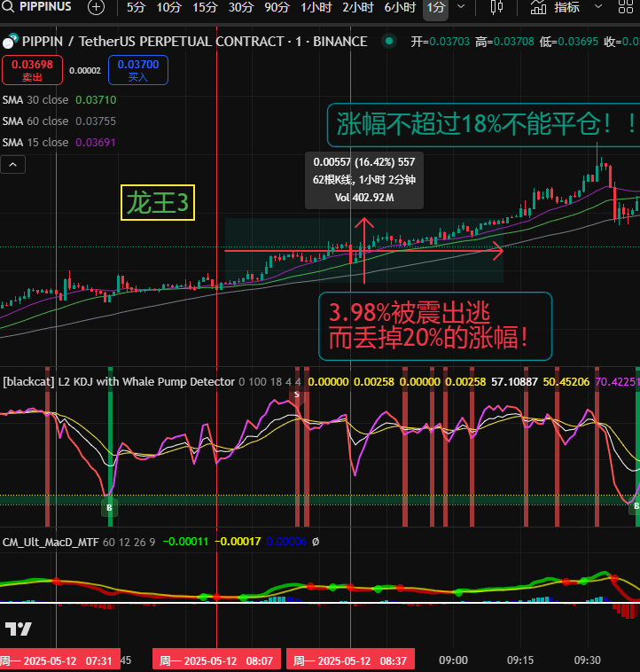Viewport: 640px width, 672px height.
Task: Select 5分 timeframe
Action: (136, 7)
